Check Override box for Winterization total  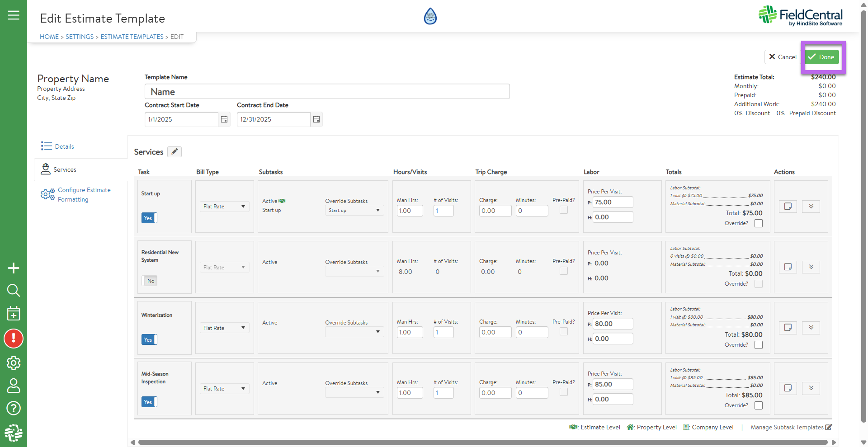[x=759, y=345]
